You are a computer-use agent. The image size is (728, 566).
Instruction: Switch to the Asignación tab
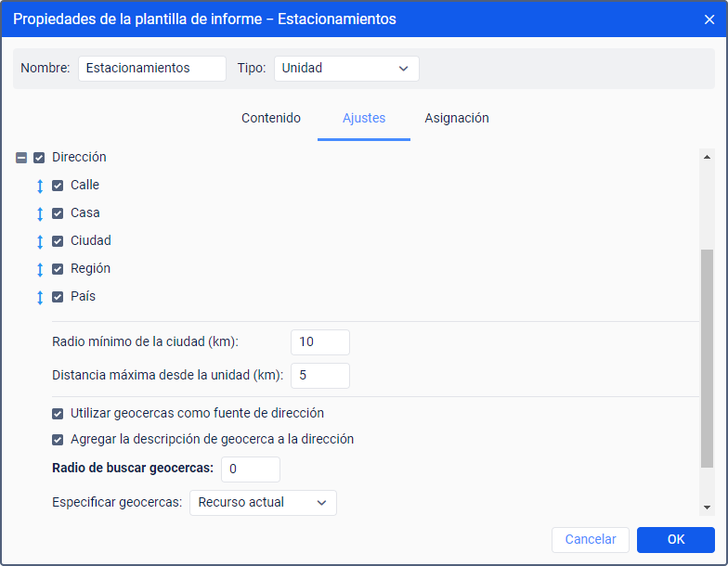click(457, 119)
